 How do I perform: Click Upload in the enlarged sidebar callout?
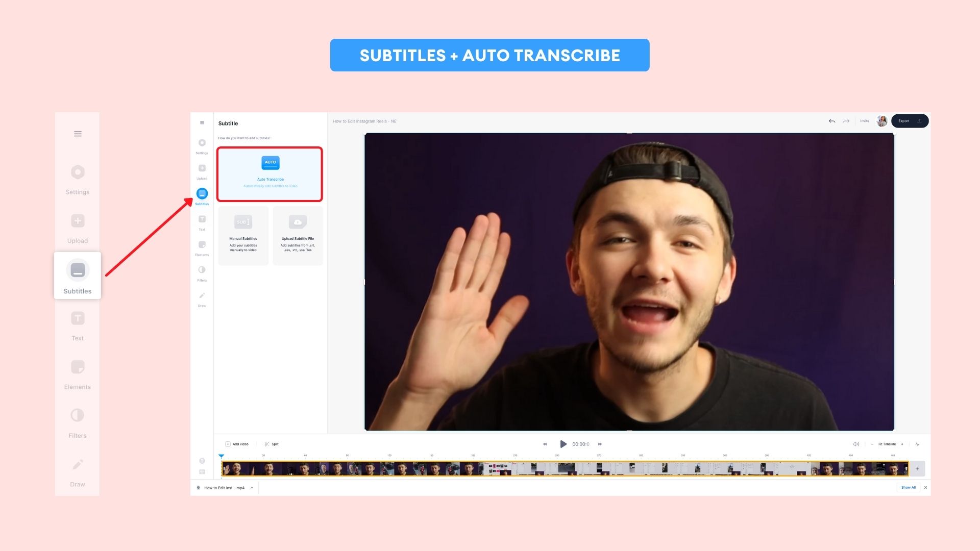click(x=78, y=229)
